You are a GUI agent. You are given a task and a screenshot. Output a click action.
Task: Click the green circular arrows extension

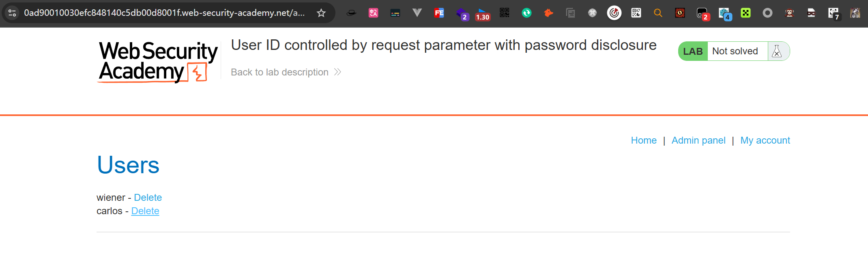(x=526, y=13)
